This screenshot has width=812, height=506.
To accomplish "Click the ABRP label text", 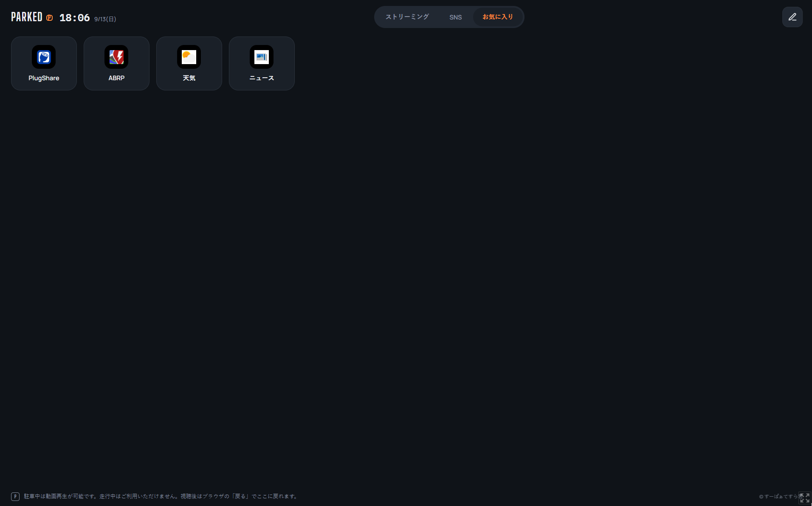I will 116,78.
